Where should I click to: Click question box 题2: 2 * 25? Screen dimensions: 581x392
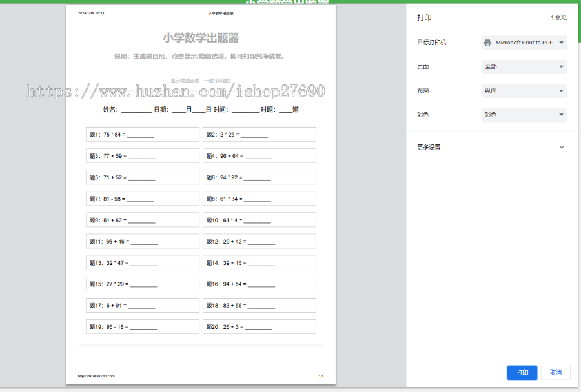tap(260, 134)
